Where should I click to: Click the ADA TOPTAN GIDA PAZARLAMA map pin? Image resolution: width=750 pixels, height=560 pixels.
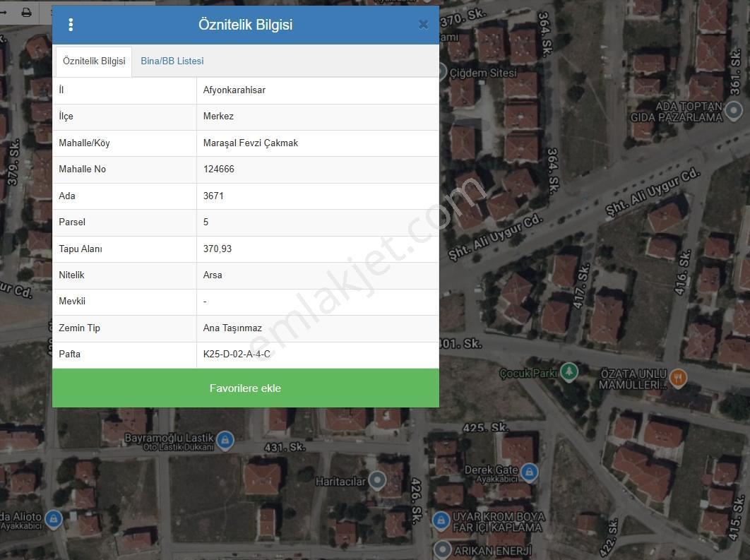tap(734, 110)
